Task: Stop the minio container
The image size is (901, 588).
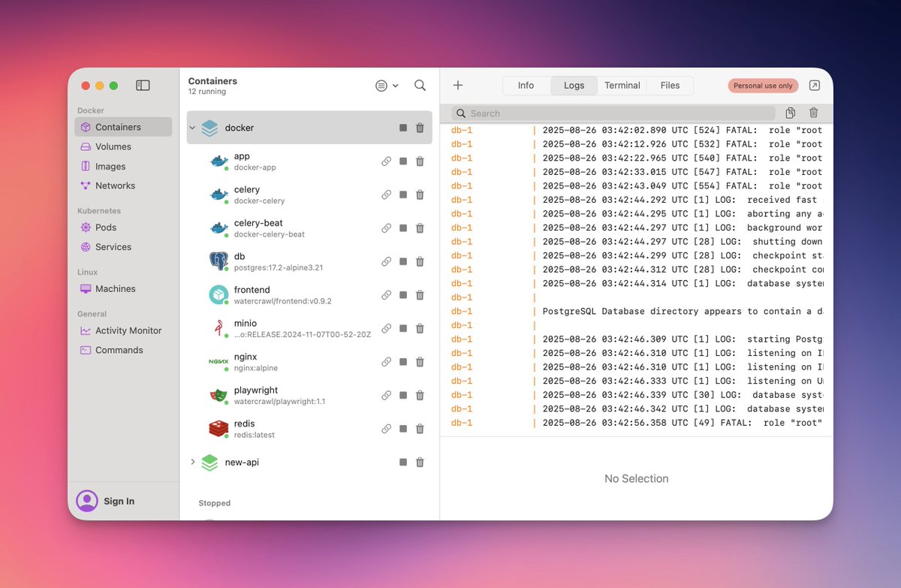Action: [x=403, y=328]
